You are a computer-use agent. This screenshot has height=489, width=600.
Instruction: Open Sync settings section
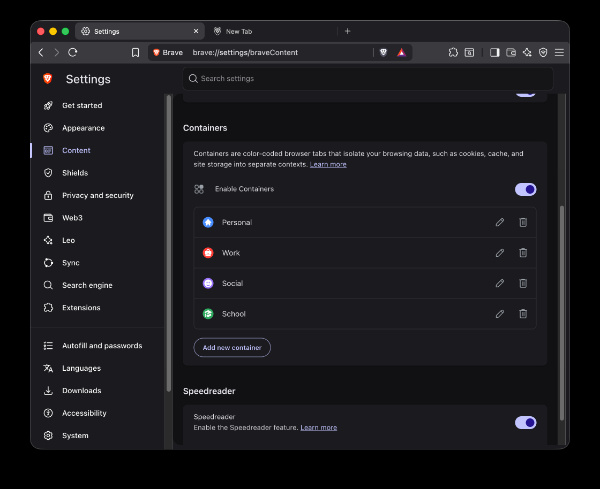71,263
